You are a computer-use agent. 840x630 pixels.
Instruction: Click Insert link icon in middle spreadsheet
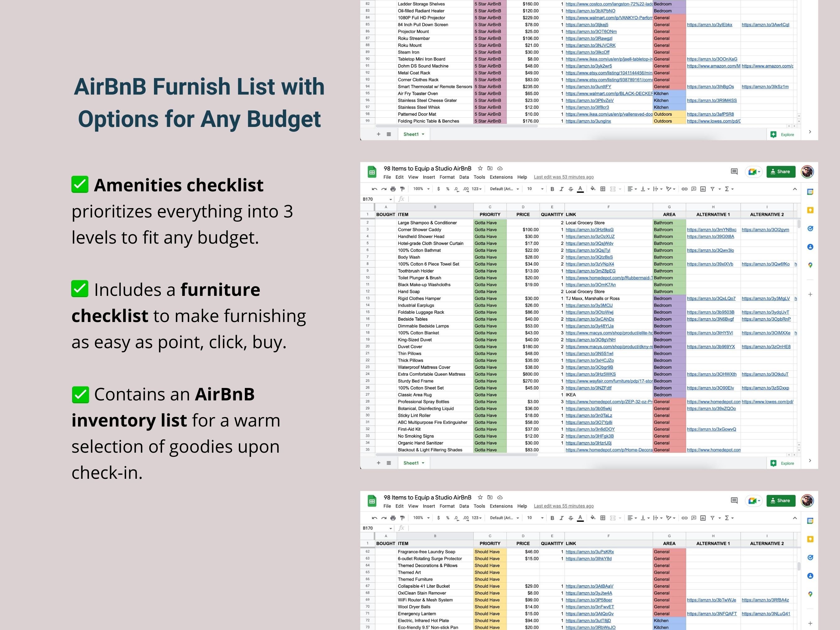click(x=684, y=189)
